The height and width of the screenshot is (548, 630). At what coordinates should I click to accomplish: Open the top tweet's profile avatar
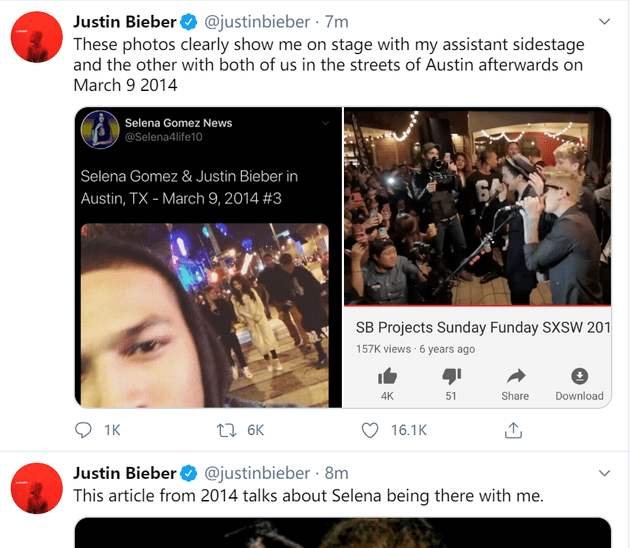[x=39, y=40]
